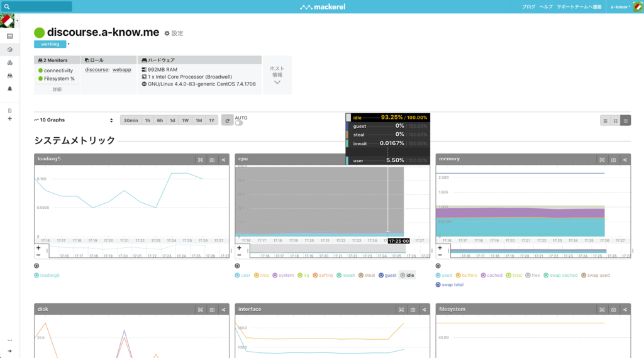
Task: Open the services icon in left sidebar
Action: [x=10, y=62]
